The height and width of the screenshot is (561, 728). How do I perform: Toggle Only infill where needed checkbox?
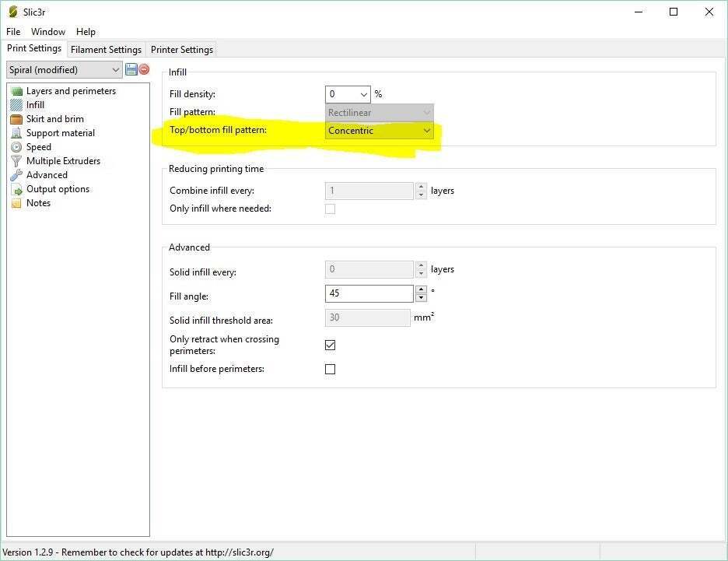[x=330, y=209]
